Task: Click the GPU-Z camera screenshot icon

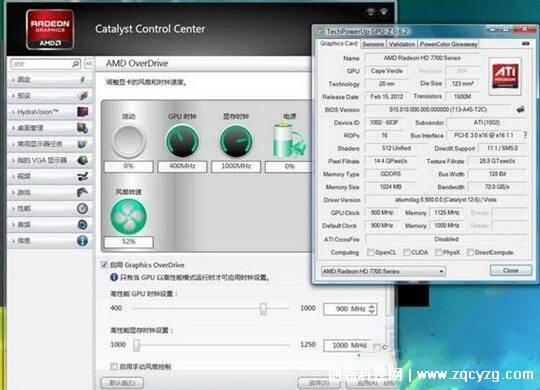Action: (x=526, y=44)
